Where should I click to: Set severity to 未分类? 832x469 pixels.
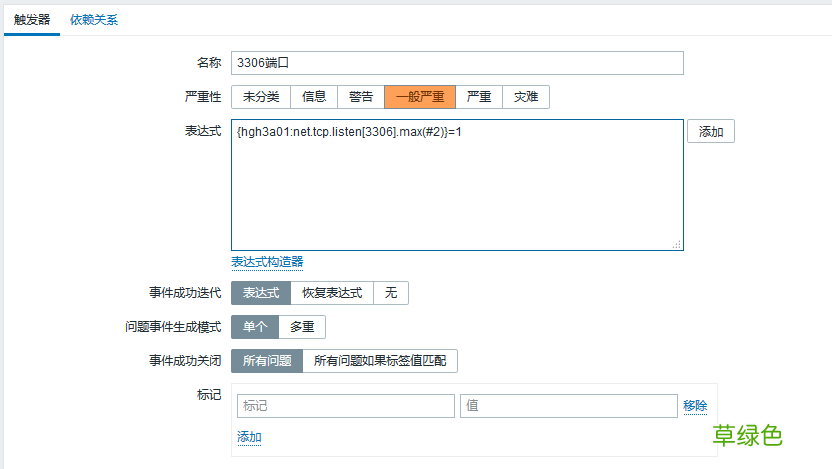261,97
